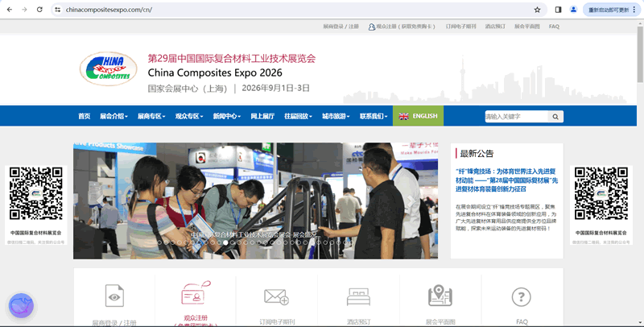Expand the 展商专区 dropdown menu
Viewport: 644px width, 327px height.
[151, 116]
